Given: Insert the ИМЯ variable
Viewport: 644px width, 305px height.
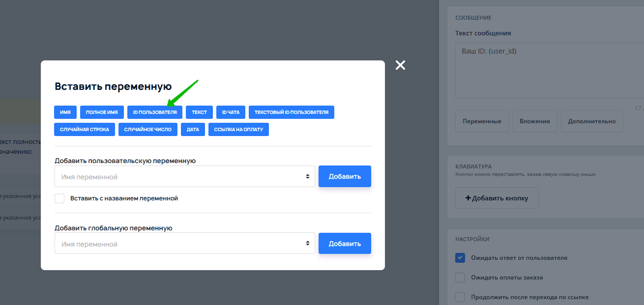Looking at the screenshot, I should (65, 112).
